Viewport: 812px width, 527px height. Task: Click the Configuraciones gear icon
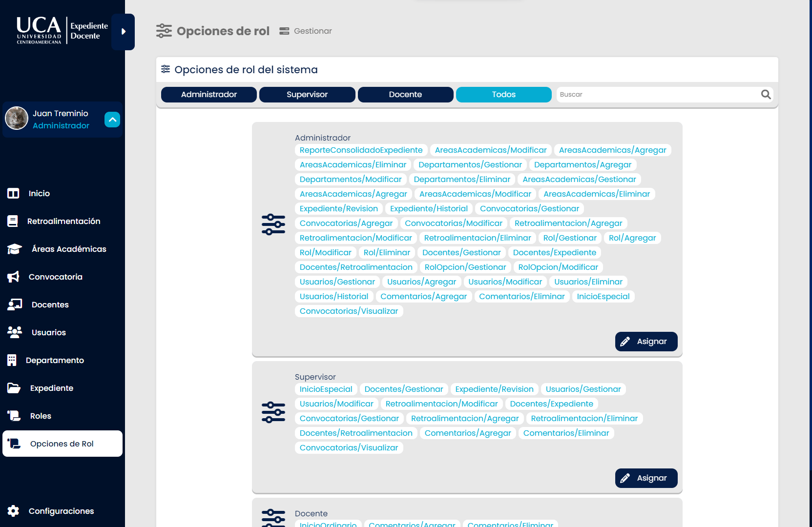pyautogui.click(x=13, y=511)
